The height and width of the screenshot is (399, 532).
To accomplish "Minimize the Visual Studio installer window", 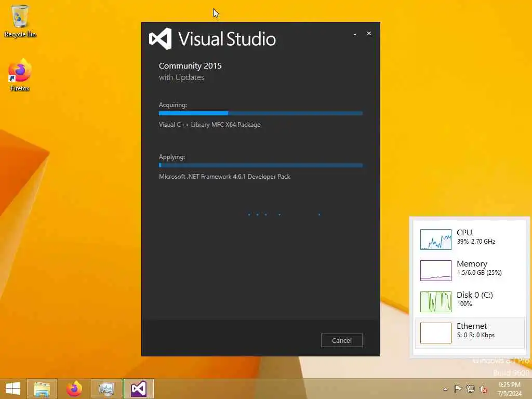I will pos(355,34).
